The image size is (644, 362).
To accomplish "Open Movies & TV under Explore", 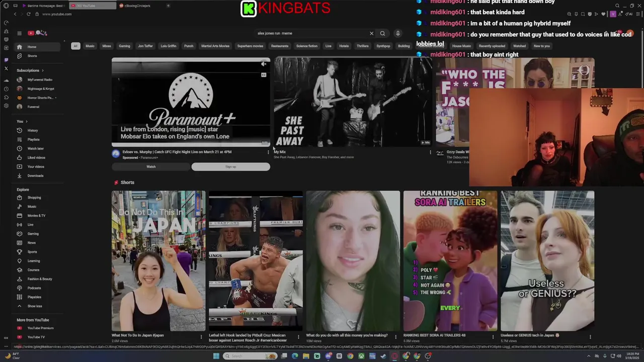I will tap(37, 216).
